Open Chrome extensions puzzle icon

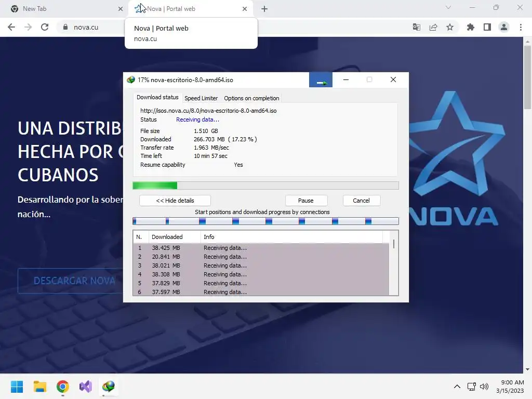click(x=471, y=27)
